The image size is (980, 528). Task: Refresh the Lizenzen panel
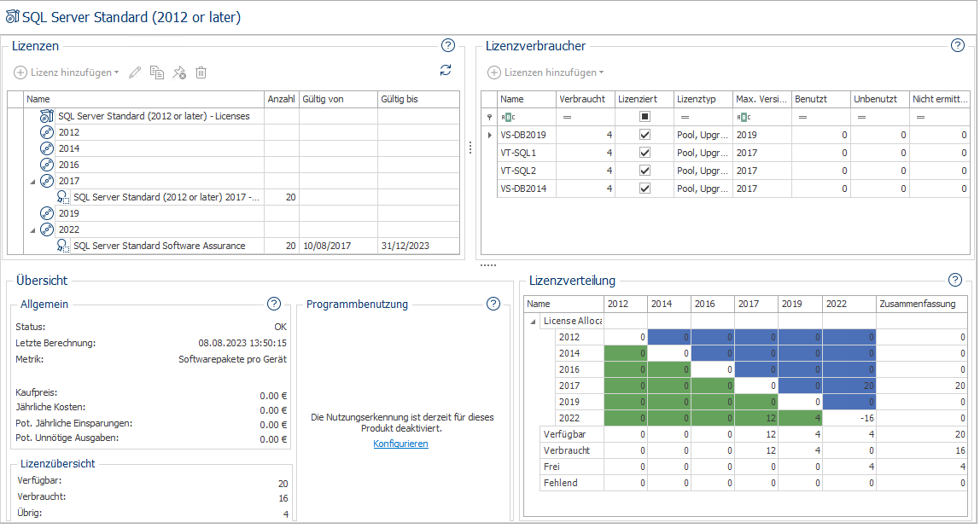[x=446, y=70]
